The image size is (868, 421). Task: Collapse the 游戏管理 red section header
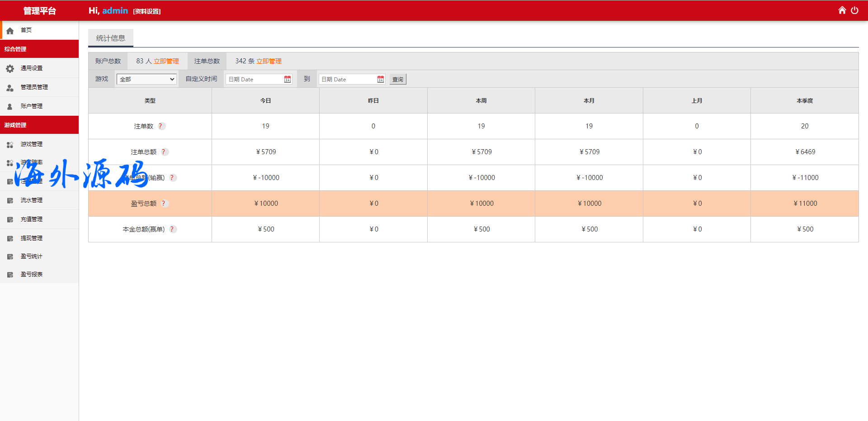click(x=39, y=125)
